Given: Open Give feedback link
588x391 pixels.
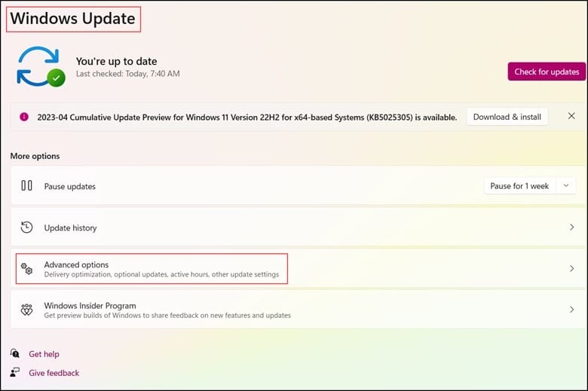Looking at the screenshot, I should pyautogui.click(x=54, y=373).
